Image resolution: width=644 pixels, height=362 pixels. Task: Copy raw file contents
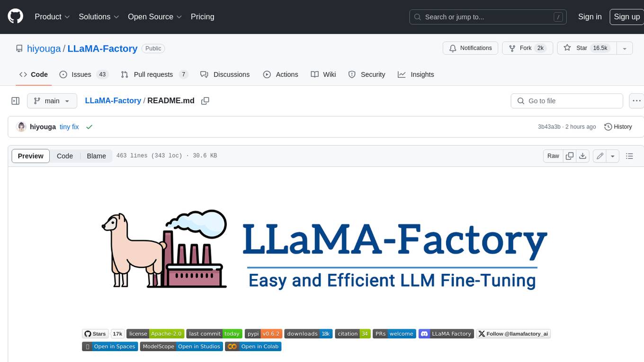(x=570, y=156)
